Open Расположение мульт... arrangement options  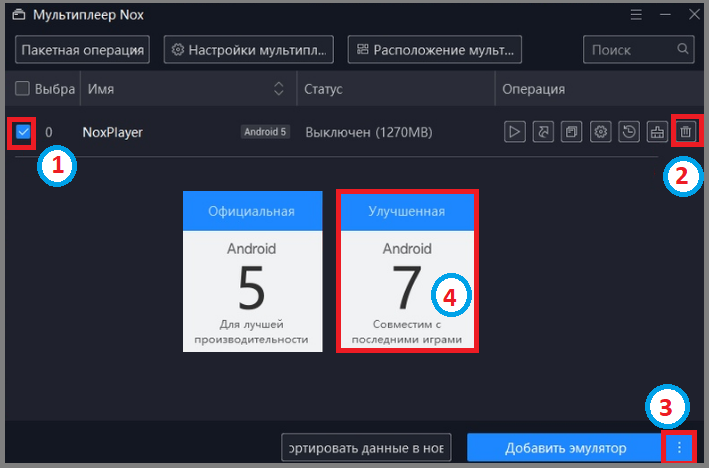coord(435,50)
